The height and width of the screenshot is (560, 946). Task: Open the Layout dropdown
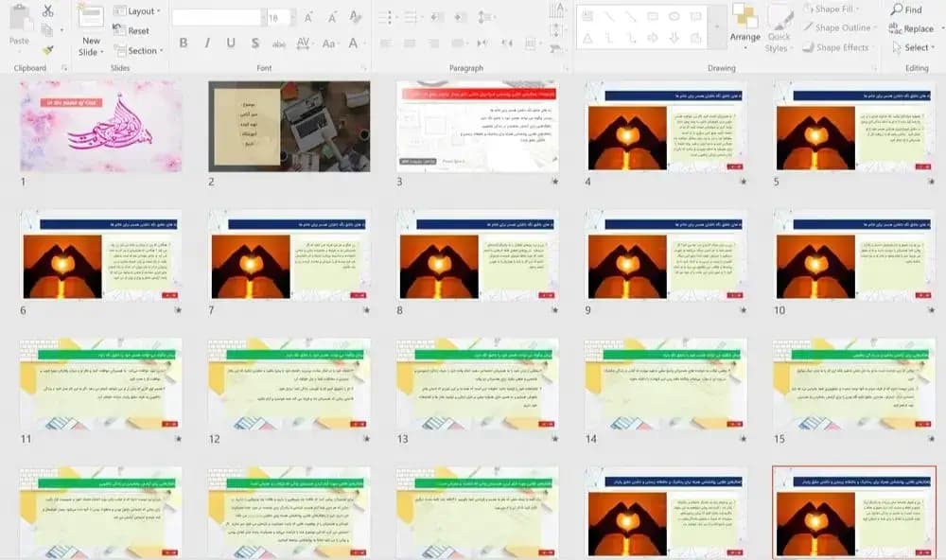tap(137, 10)
